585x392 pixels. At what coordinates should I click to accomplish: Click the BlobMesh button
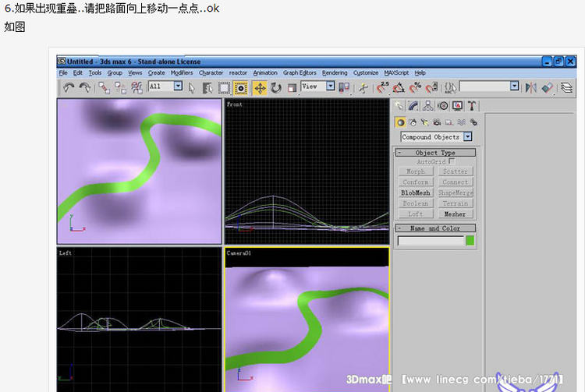click(x=416, y=192)
